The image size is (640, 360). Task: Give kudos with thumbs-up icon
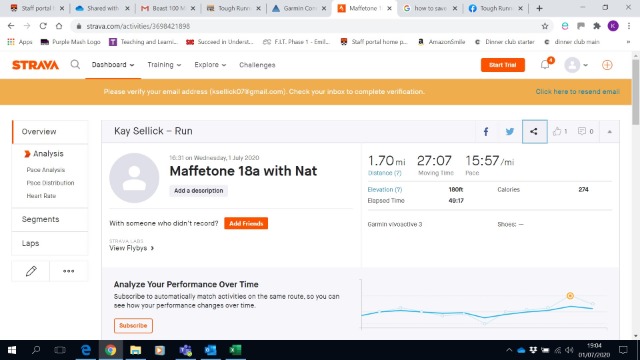[557, 131]
